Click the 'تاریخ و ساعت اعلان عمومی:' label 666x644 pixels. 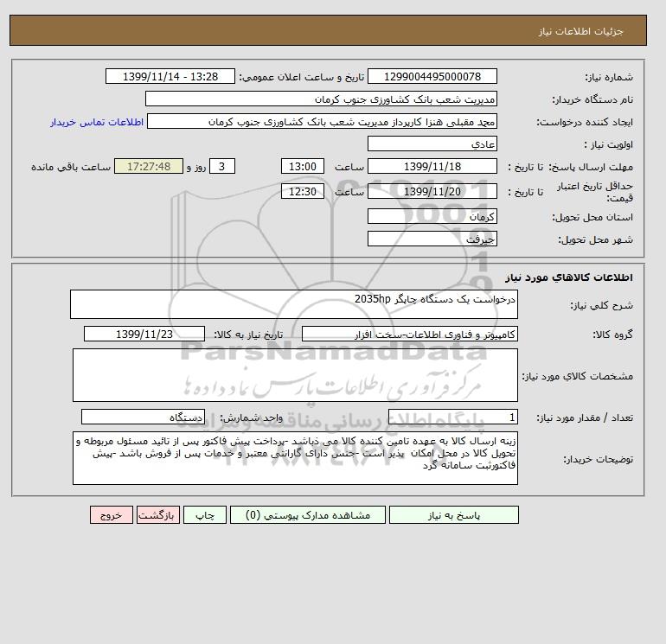coord(302,77)
